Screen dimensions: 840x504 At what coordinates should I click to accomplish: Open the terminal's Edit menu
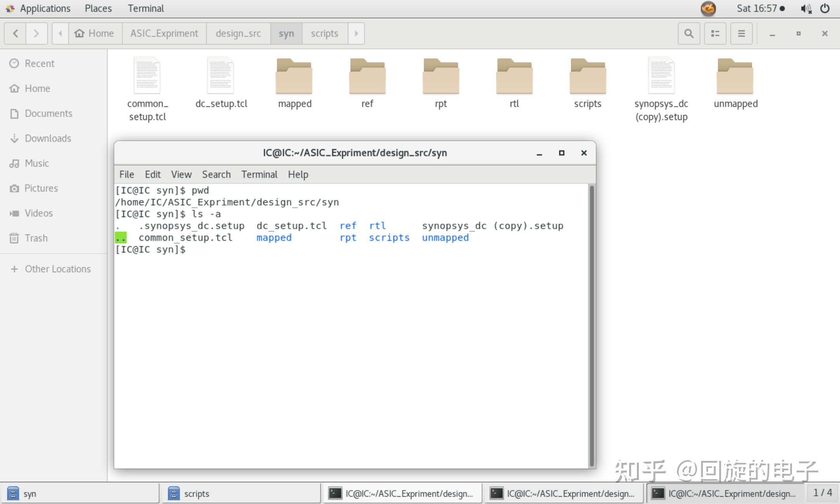pos(152,174)
